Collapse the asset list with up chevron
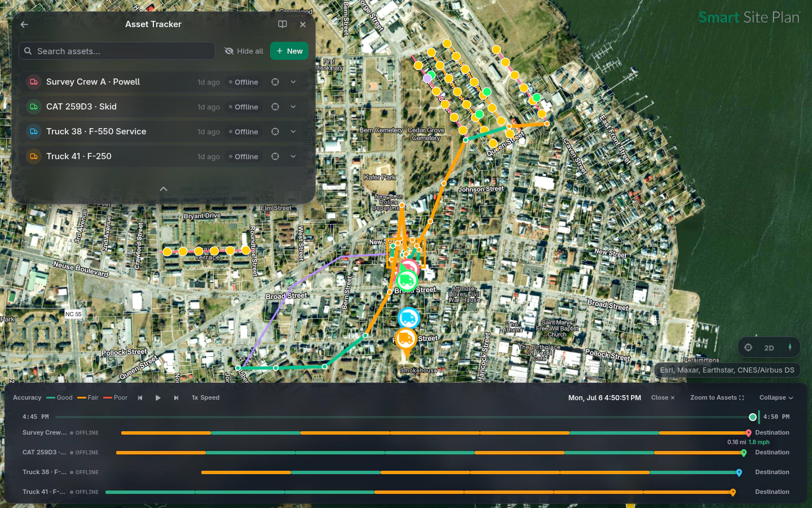 pos(164,189)
